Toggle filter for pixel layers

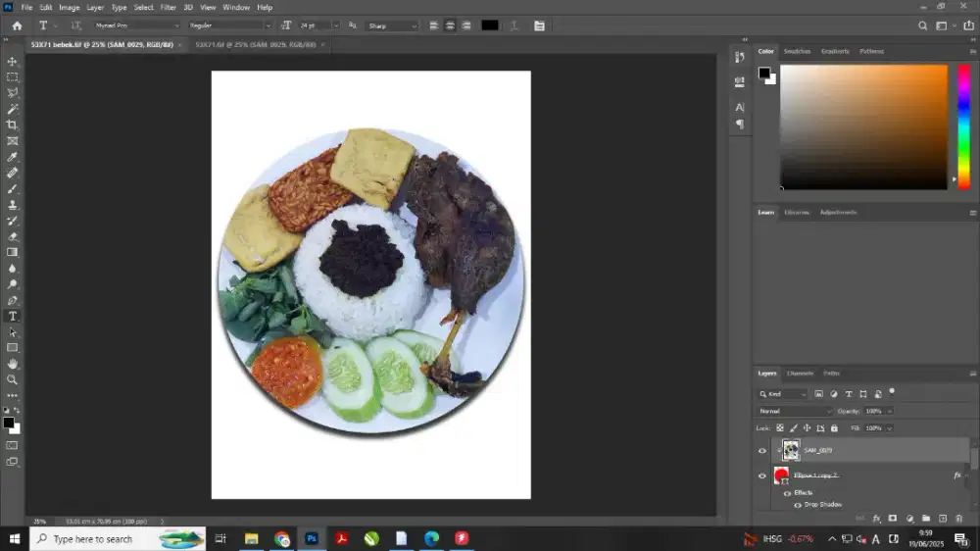coord(818,394)
